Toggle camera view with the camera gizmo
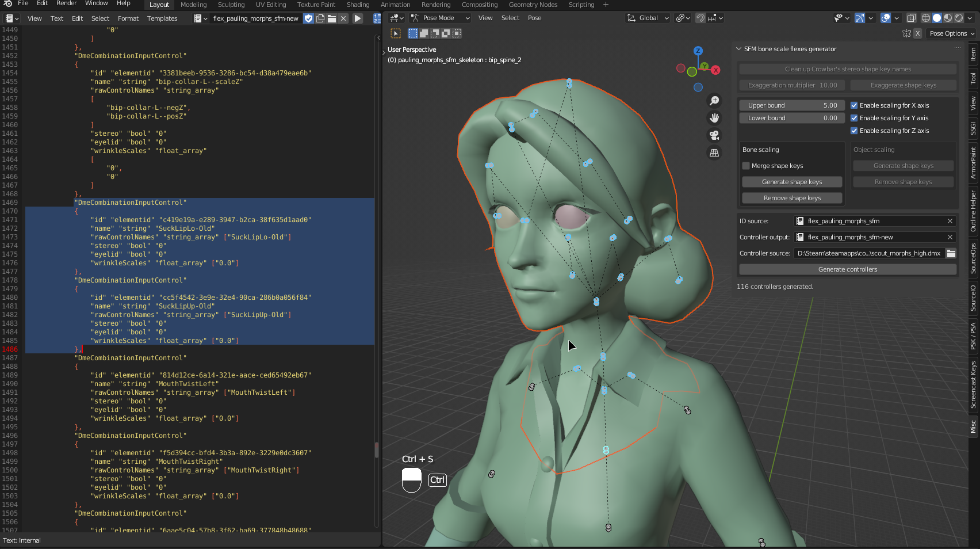This screenshot has height=549, width=980. point(714,135)
